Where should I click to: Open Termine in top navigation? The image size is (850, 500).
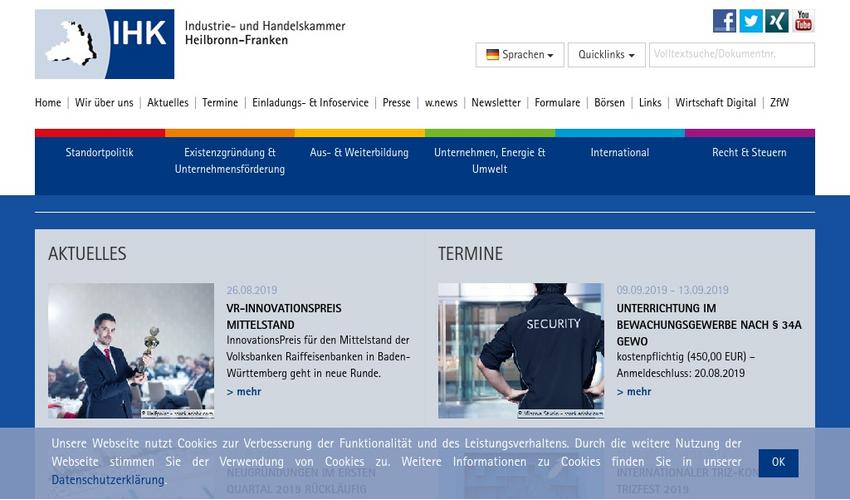click(220, 102)
